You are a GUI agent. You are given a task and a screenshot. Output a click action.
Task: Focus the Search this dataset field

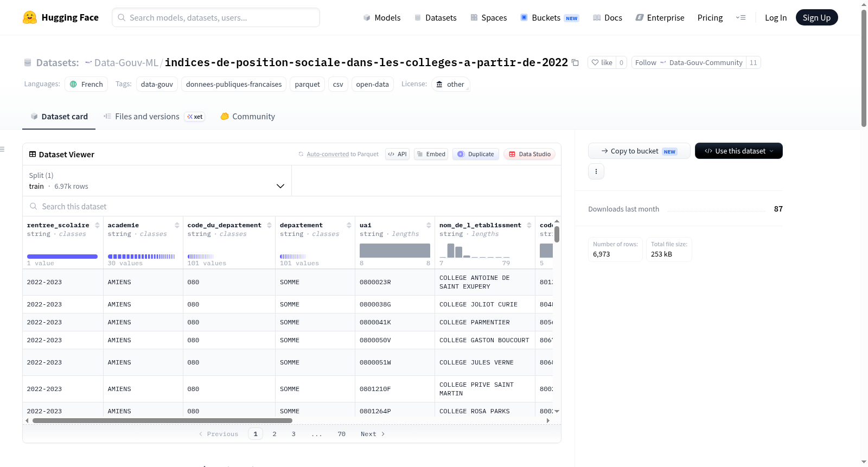292,206
